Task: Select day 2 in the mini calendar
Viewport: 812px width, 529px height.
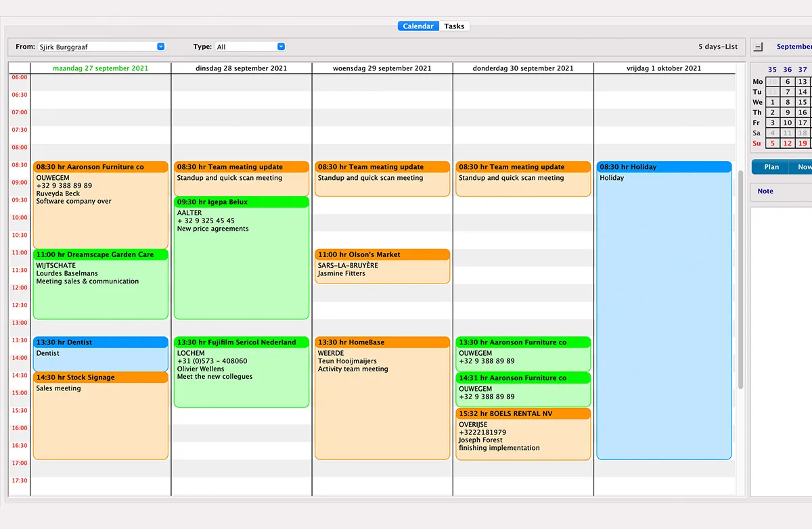Action: point(773,113)
